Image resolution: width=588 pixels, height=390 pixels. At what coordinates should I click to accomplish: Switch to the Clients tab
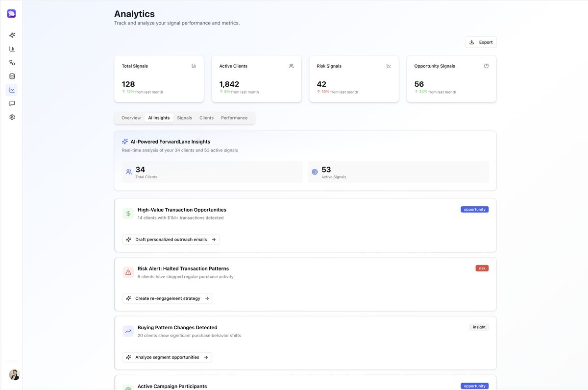(x=206, y=118)
